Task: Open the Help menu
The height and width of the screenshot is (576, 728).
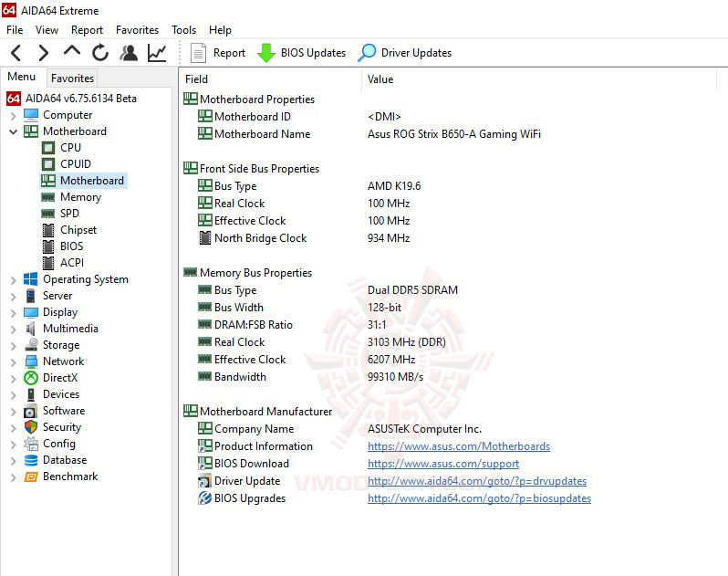Action: (x=220, y=30)
